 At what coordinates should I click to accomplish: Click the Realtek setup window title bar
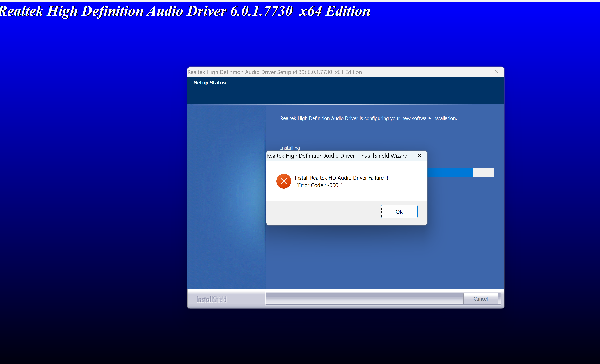274,72
